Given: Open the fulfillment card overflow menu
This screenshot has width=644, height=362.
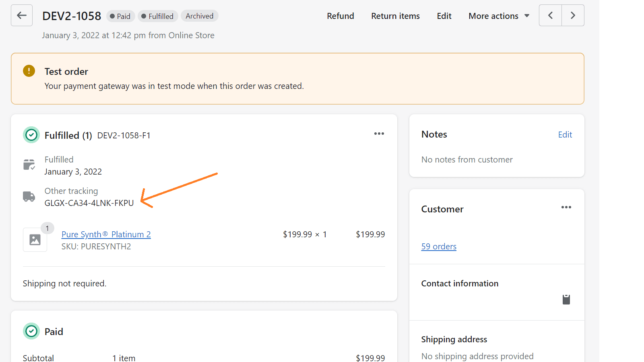Looking at the screenshot, I should click(379, 134).
